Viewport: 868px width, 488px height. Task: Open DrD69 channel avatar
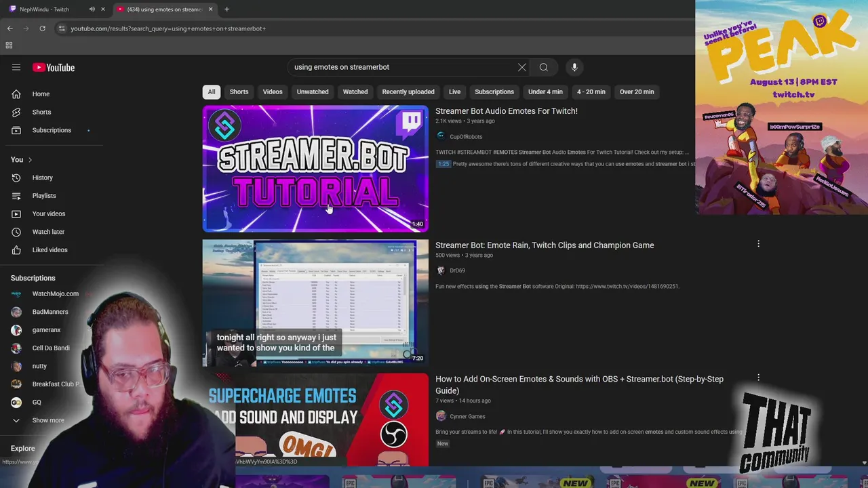441,270
